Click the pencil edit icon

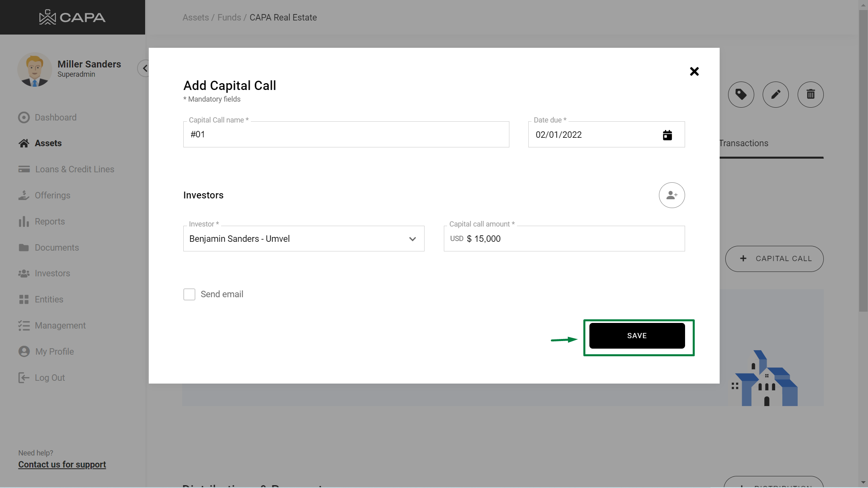[775, 95]
